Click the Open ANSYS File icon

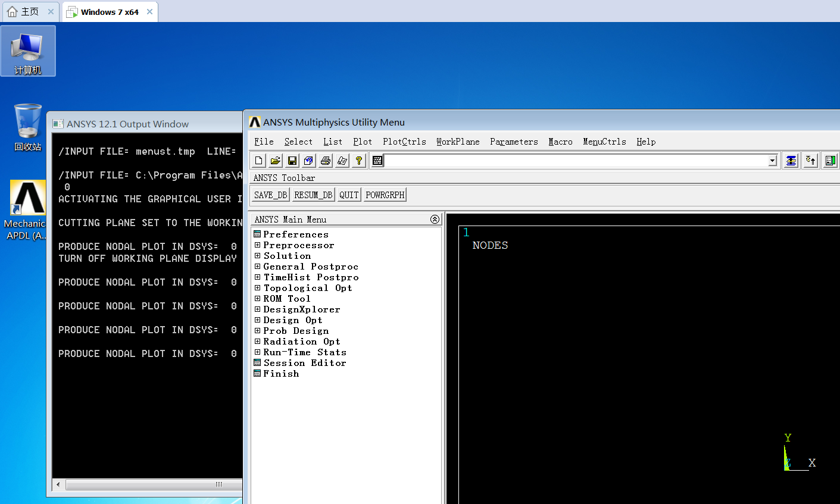(x=276, y=160)
